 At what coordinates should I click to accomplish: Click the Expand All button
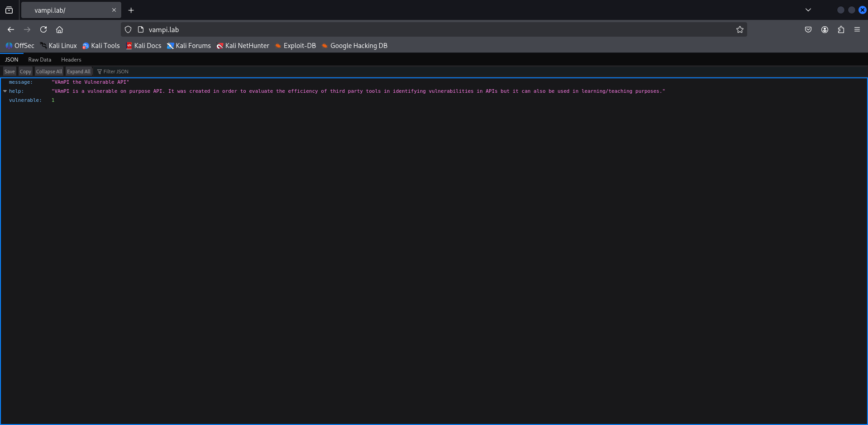pos(79,72)
